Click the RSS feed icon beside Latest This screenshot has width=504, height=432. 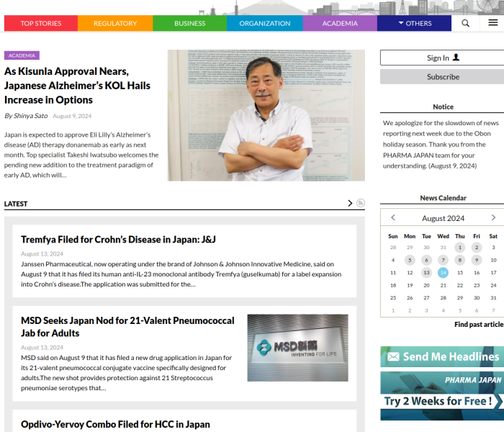[361, 204]
